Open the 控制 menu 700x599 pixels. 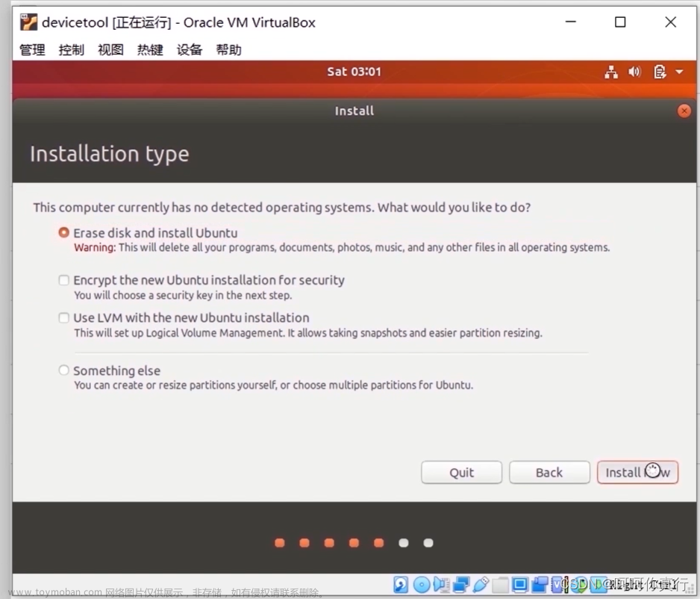(72, 49)
